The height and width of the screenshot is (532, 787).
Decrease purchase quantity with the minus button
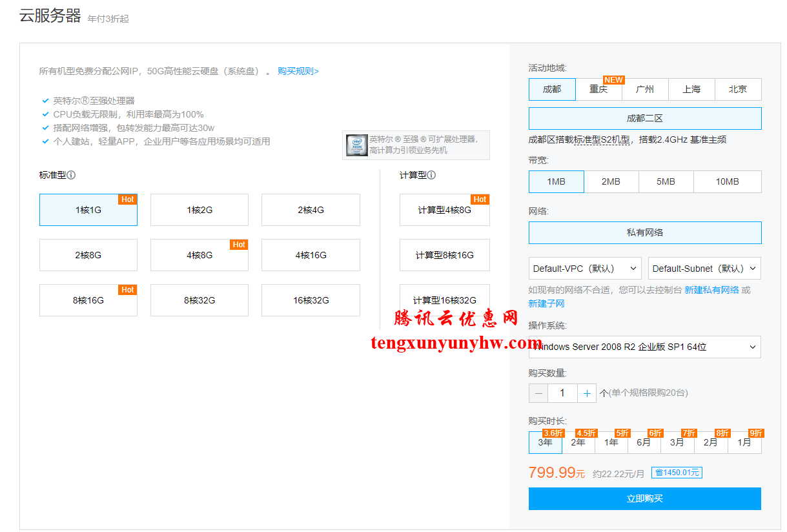pos(538,393)
